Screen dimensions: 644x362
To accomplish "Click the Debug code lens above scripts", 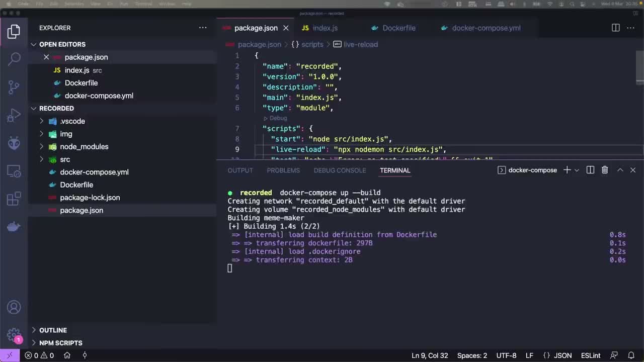I will (x=275, y=118).
